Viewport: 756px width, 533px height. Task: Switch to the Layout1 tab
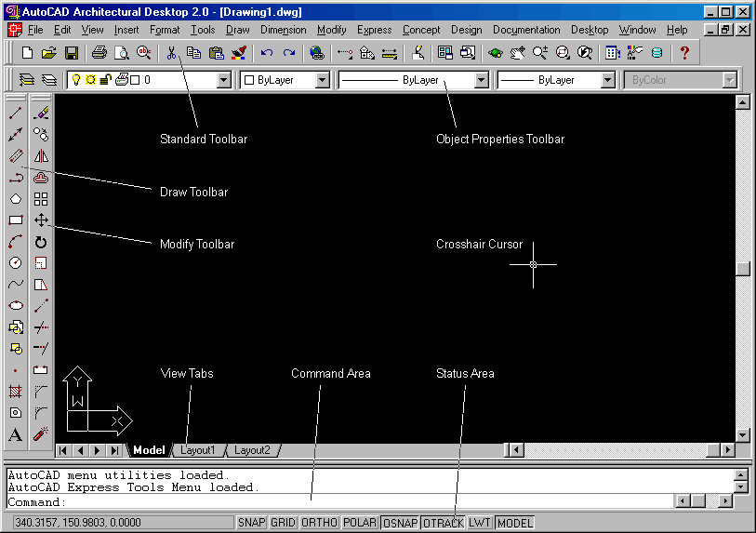pos(198,450)
